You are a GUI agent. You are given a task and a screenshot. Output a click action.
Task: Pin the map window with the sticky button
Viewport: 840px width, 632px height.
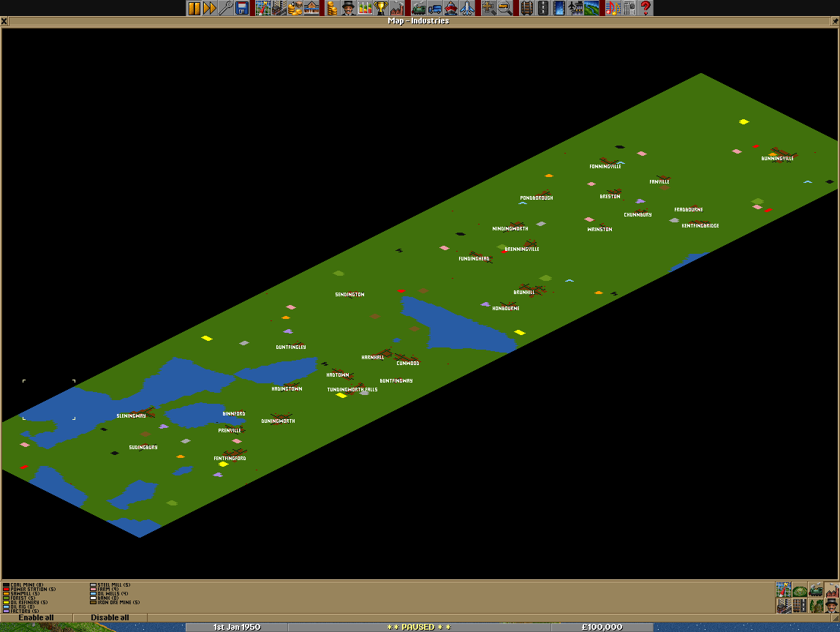pyautogui.click(x=835, y=21)
